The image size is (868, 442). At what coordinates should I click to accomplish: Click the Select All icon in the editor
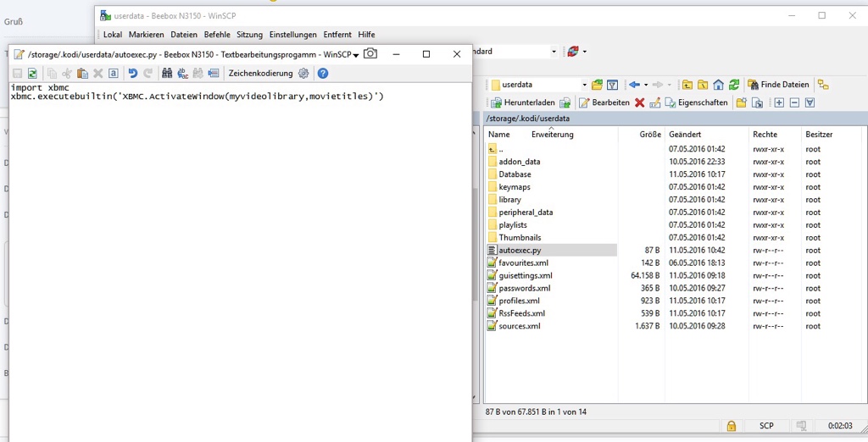114,73
